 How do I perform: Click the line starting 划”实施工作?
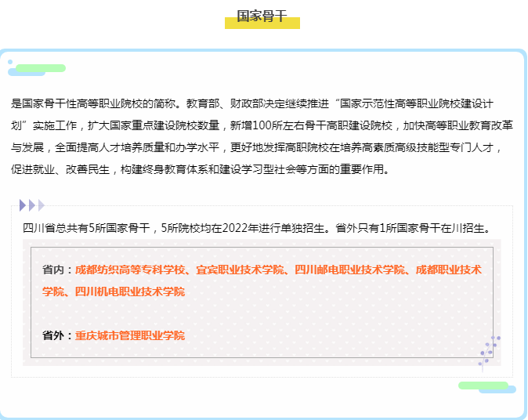pos(262,125)
